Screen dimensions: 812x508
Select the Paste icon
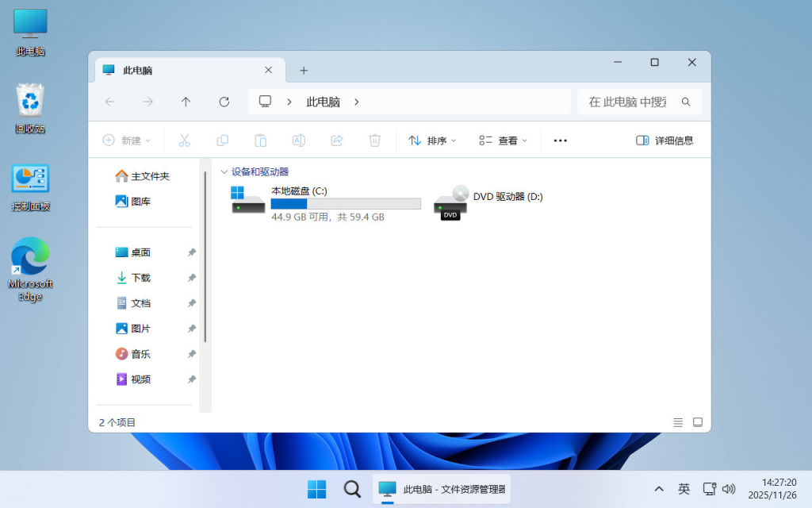(260, 140)
